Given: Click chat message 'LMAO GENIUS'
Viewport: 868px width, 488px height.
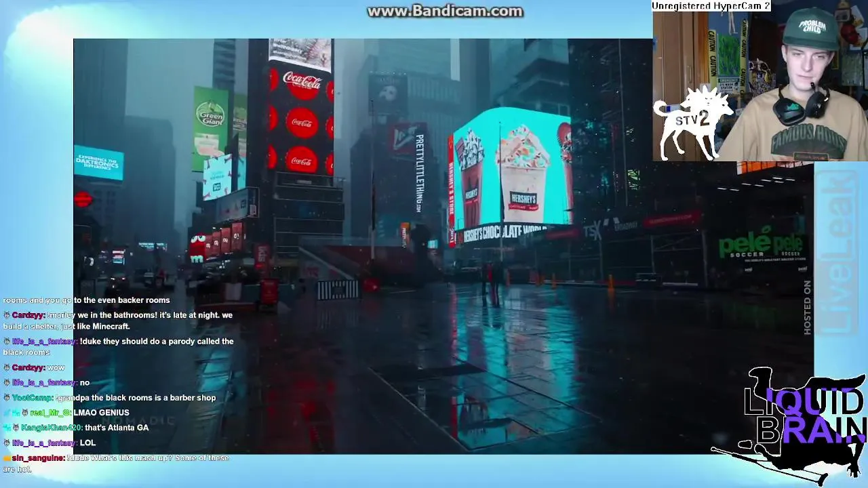Looking at the screenshot, I should click(x=101, y=413).
